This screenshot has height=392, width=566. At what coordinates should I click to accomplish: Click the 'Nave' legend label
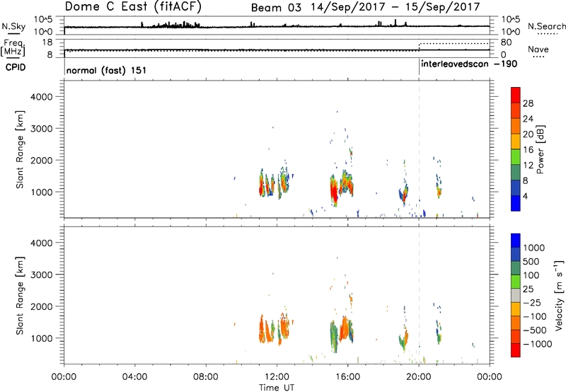(538, 49)
